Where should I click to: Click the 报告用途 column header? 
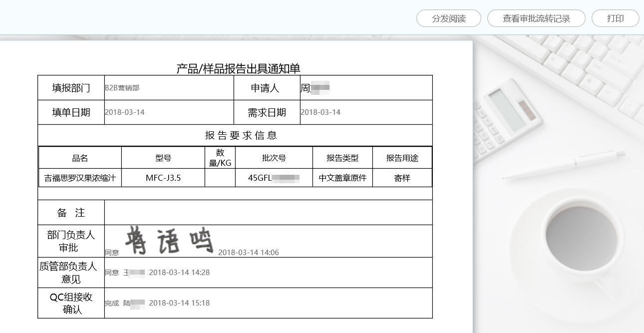pos(402,158)
